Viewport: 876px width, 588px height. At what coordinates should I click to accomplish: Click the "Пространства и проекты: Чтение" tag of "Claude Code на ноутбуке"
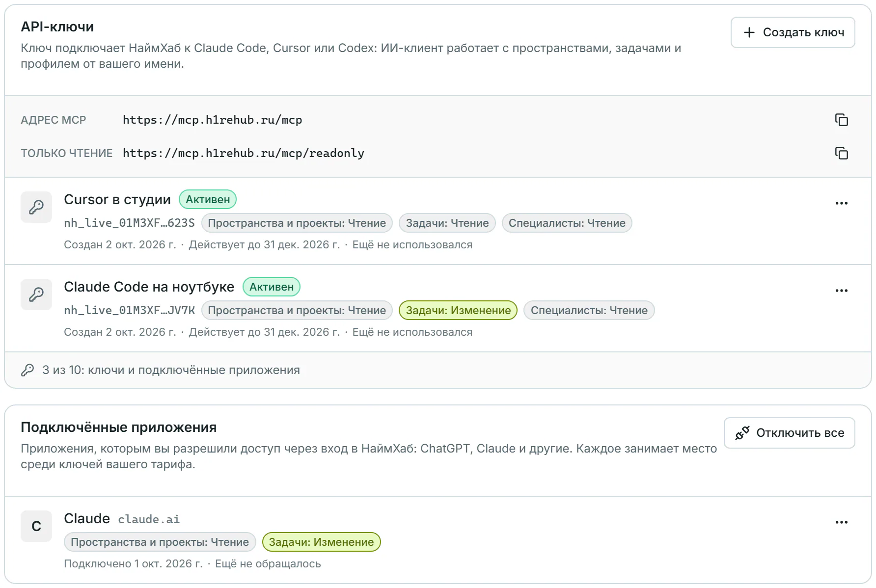(297, 310)
